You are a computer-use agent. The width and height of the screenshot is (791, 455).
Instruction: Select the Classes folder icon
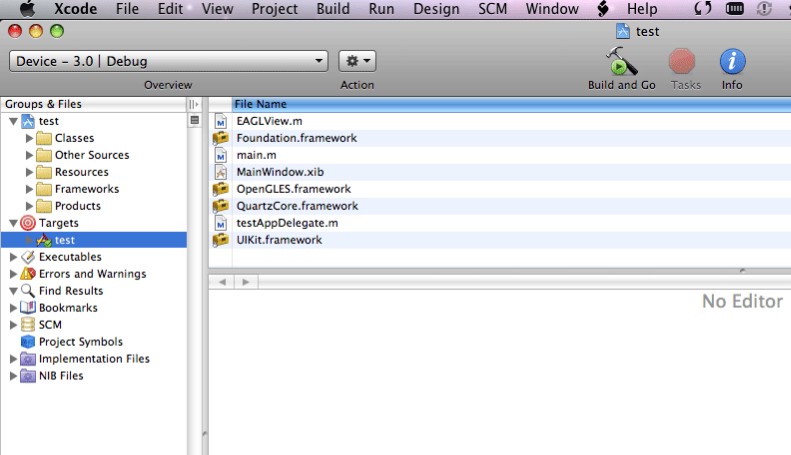(x=44, y=138)
